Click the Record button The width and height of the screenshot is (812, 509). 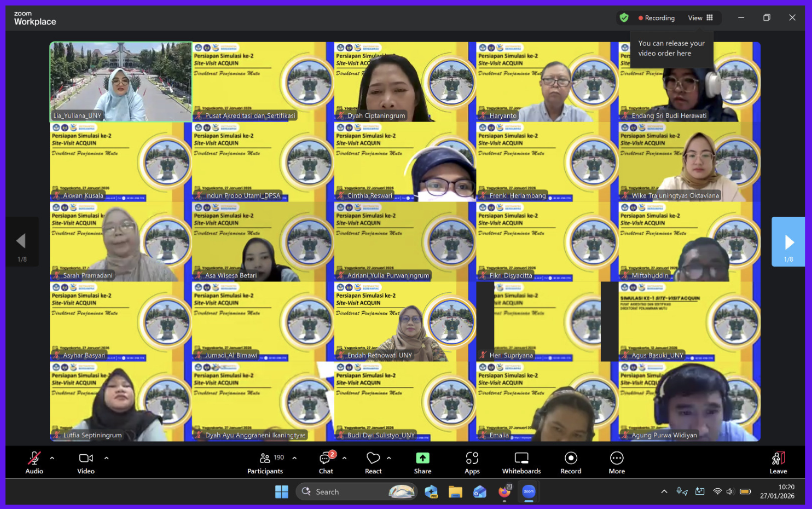click(571, 462)
